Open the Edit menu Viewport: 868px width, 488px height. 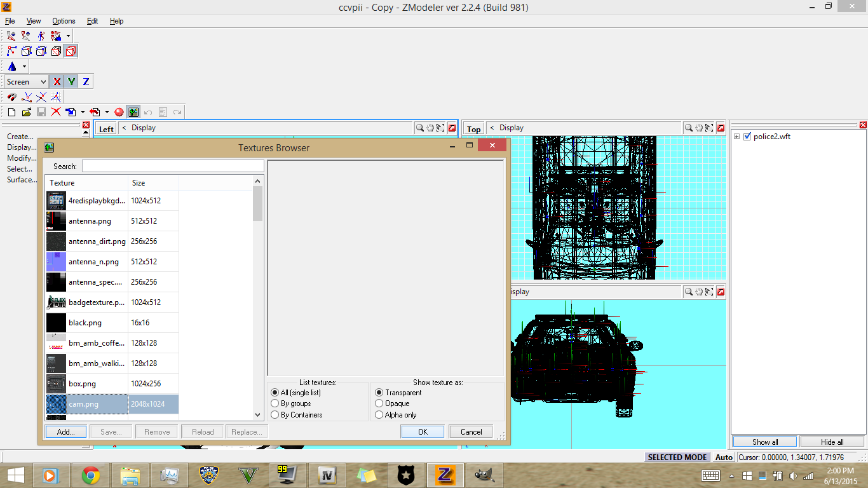coord(92,21)
